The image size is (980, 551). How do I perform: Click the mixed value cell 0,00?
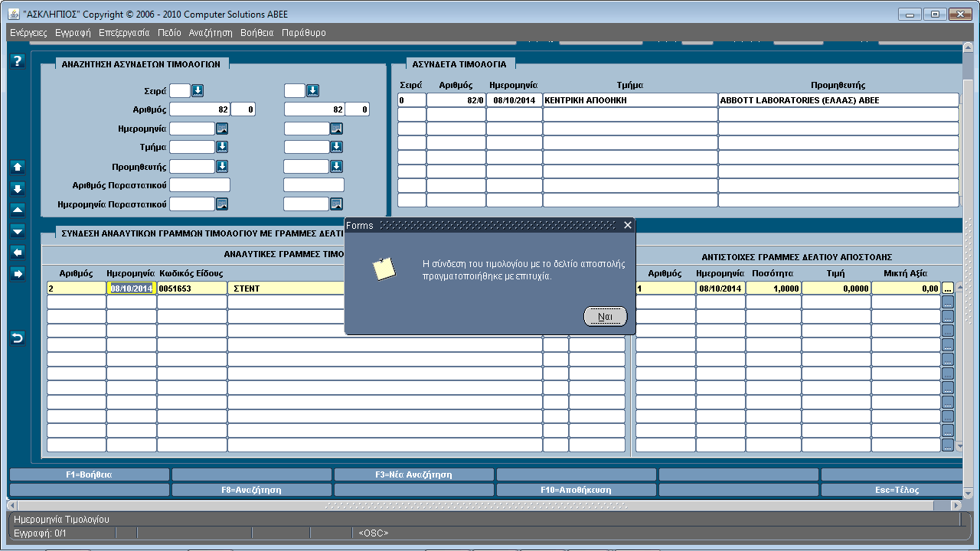coord(906,289)
